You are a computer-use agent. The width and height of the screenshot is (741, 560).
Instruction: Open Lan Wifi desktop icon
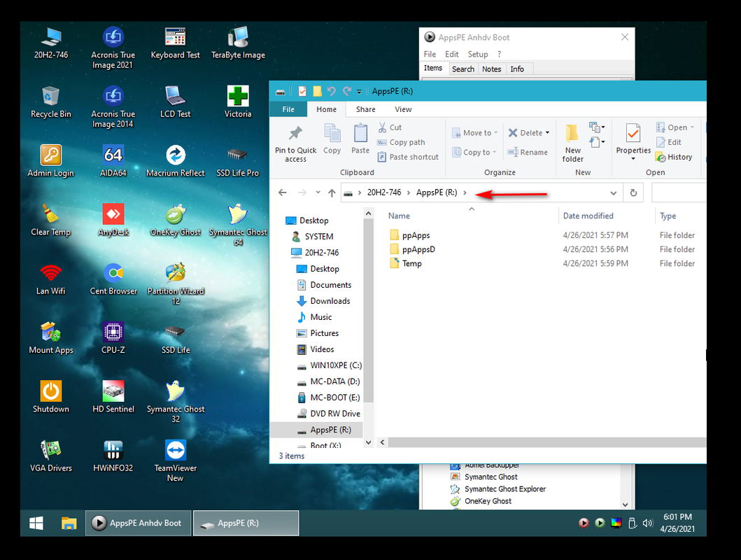50,279
